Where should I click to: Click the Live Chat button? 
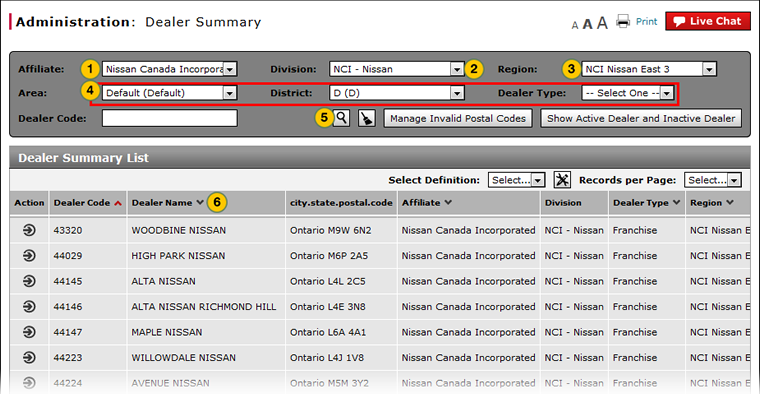[x=708, y=21]
